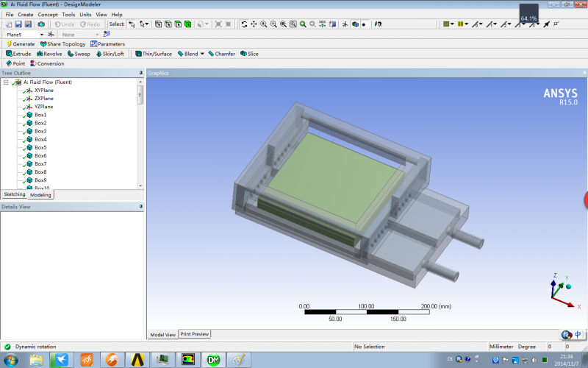The image size is (588, 368).
Task: Toggle the display plane button
Action: coord(345,24)
